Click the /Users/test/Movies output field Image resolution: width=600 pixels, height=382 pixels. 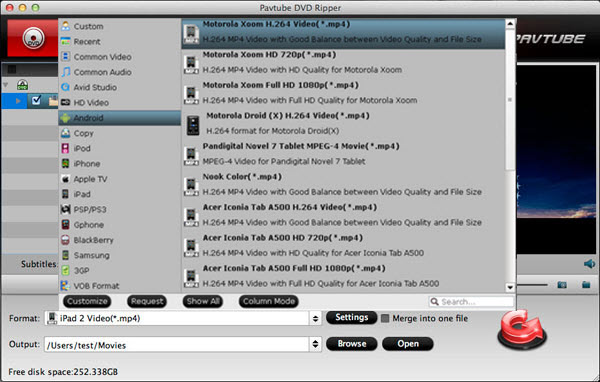177,344
